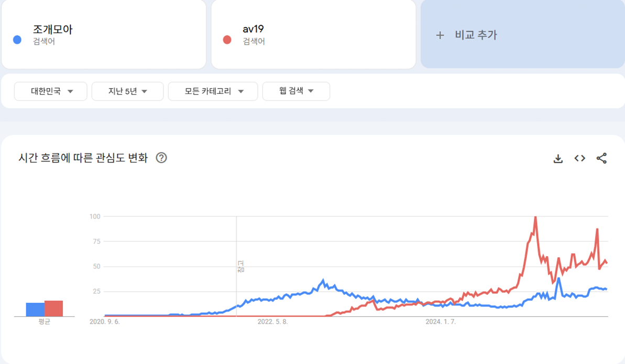The height and width of the screenshot is (364, 625).
Task: Open the embed code view
Action: coord(579,158)
